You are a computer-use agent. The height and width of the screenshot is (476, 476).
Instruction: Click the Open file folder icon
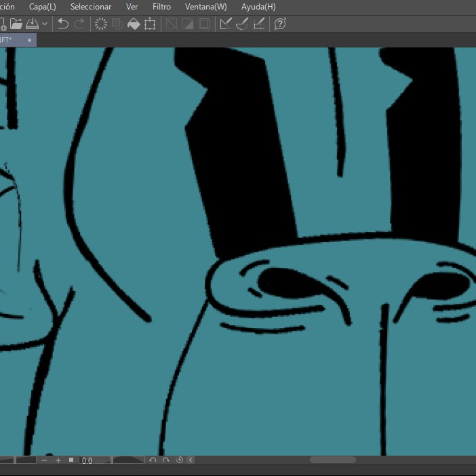[16, 24]
